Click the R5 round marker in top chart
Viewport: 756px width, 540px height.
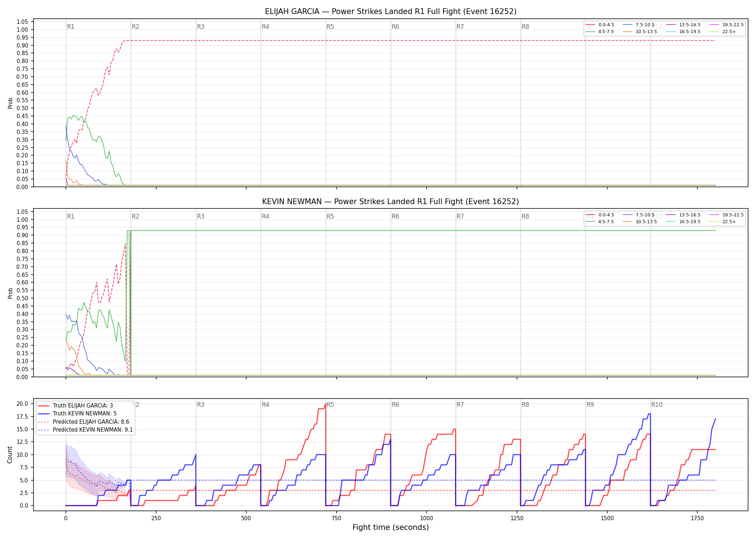point(330,27)
